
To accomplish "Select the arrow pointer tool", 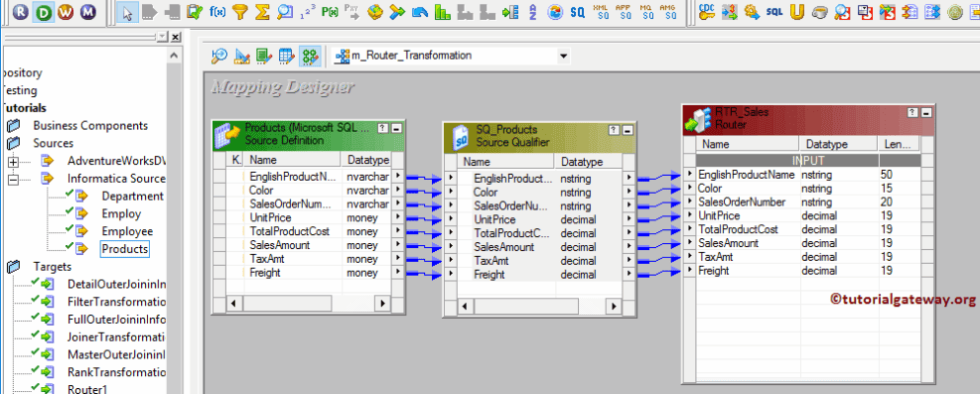I will 127,11.
